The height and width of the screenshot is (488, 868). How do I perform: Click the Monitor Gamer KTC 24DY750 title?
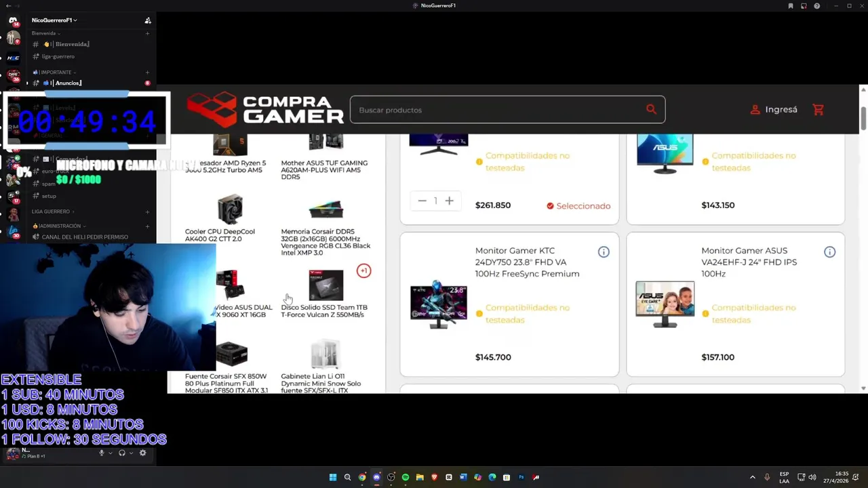(x=527, y=262)
